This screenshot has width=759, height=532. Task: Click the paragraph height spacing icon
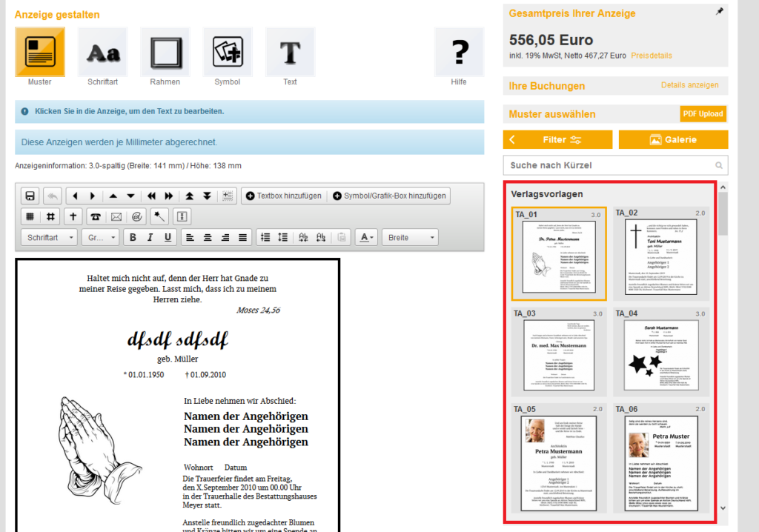click(x=282, y=237)
